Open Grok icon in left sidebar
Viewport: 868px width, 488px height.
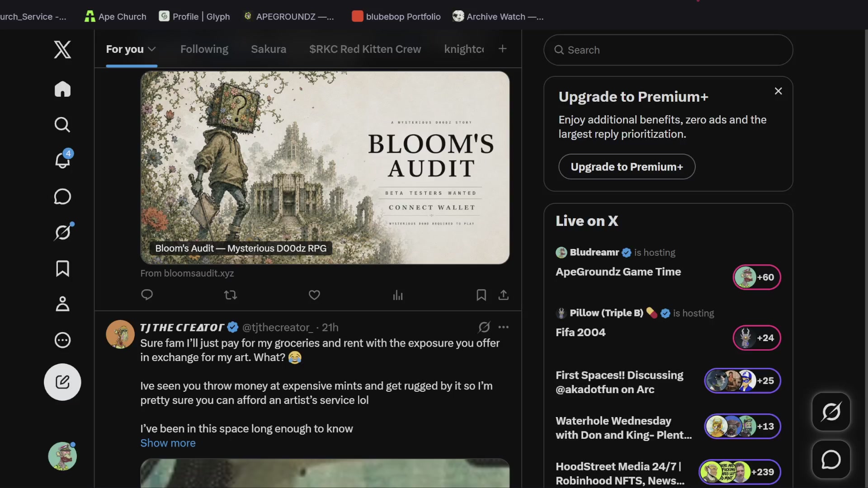(x=62, y=232)
